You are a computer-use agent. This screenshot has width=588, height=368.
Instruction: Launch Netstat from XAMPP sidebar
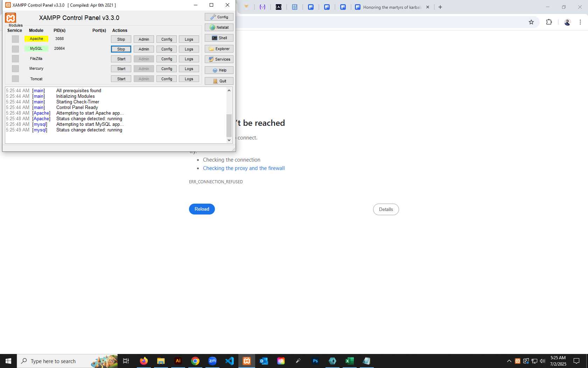pos(219,27)
